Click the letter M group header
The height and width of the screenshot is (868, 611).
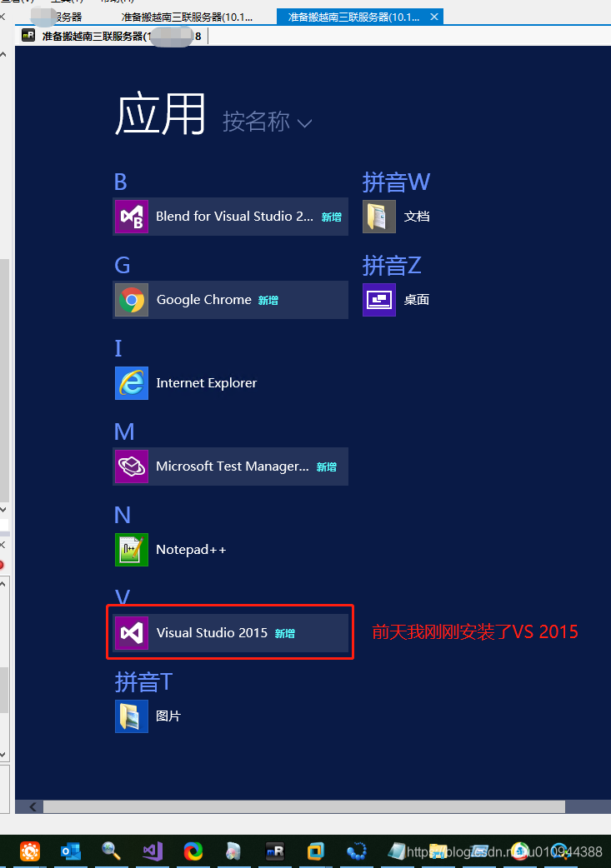[124, 432]
